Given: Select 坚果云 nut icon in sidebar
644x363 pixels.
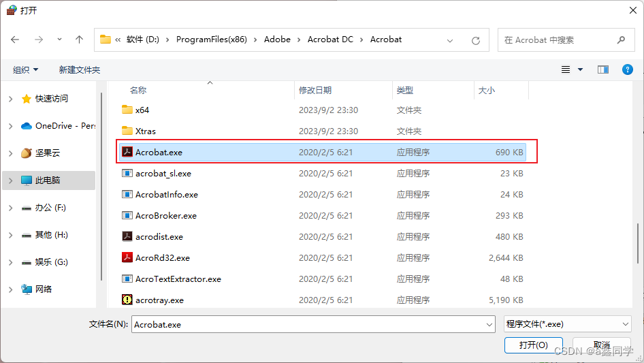Looking at the screenshot, I should [x=27, y=153].
